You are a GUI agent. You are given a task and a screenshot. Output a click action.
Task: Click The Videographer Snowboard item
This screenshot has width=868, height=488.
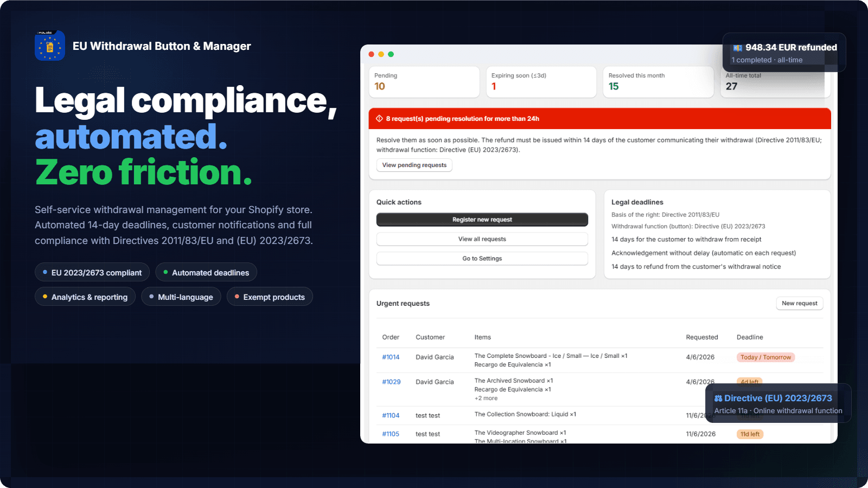(x=520, y=433)
